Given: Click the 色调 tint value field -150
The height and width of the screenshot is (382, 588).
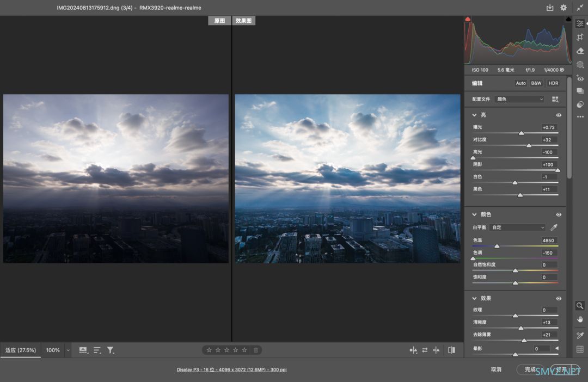Looking at the screenshot, I should (x=549, y=253).
